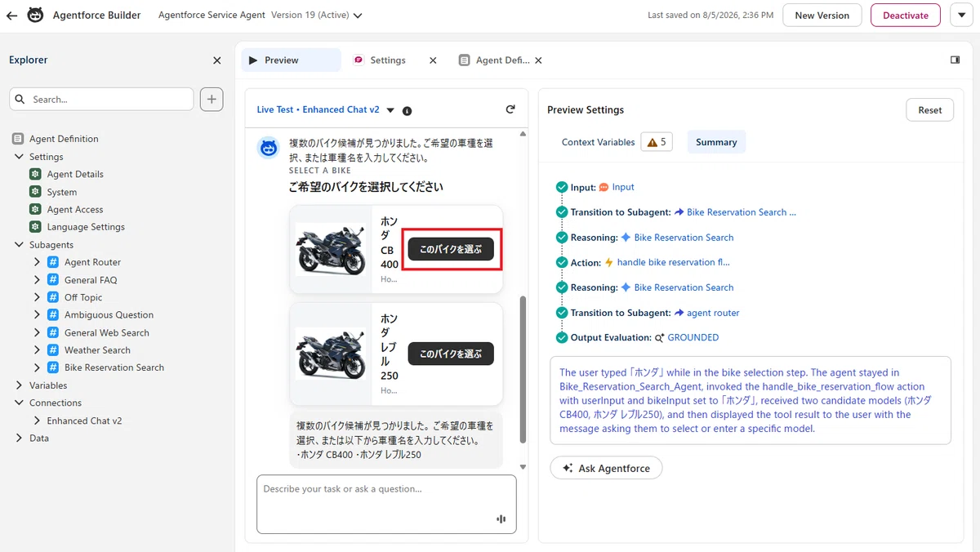Click the chat message input box
This screenshot has height=552, width=980.
pyautogui.click(x=386, y=504)
